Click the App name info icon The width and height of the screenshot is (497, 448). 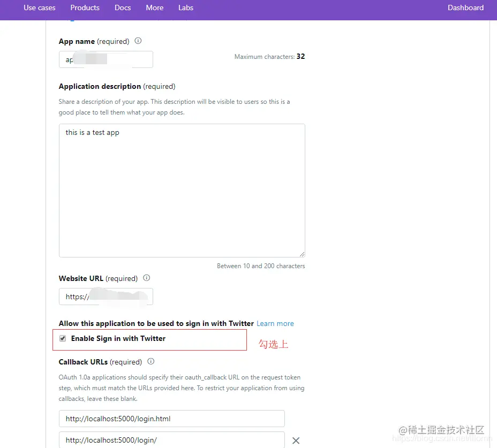click(138, 41)
